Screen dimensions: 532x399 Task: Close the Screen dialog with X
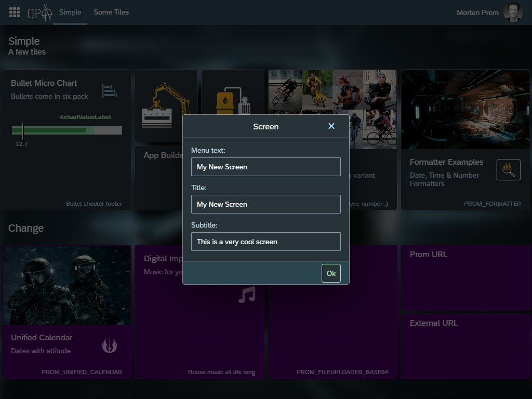pyautogui.click(x=331, y=126)
